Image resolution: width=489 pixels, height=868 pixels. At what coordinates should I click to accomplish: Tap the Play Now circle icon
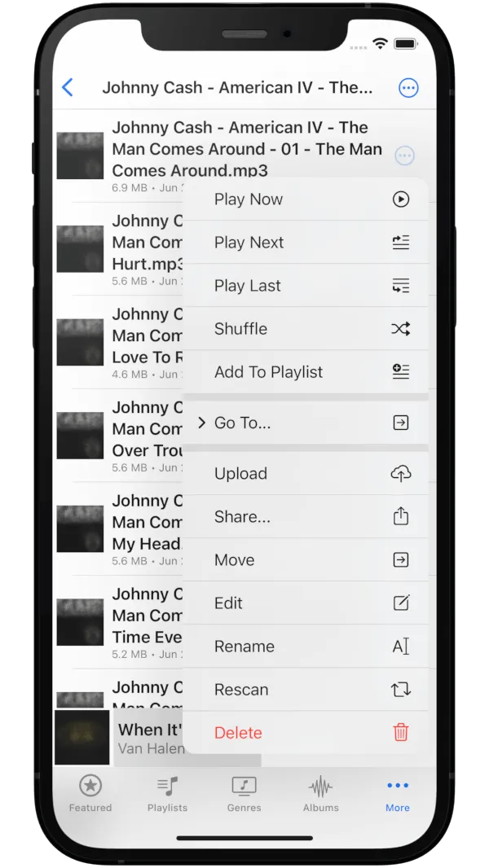pyautogui.click(x=400, y=199)
